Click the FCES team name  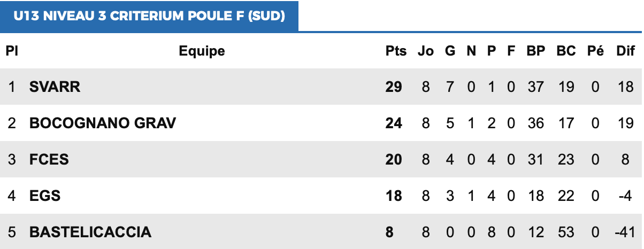tap(49, 159)
